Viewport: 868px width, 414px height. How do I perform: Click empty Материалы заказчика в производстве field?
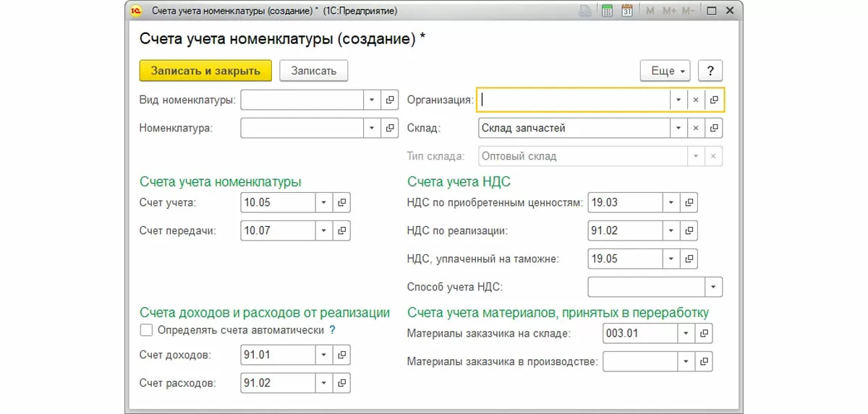coord(639,361)
